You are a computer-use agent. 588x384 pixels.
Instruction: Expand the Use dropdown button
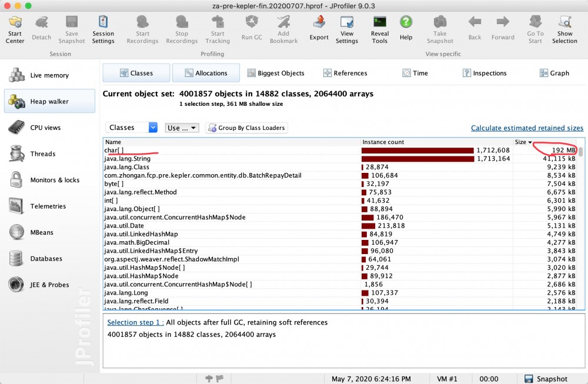pos(182,128)
